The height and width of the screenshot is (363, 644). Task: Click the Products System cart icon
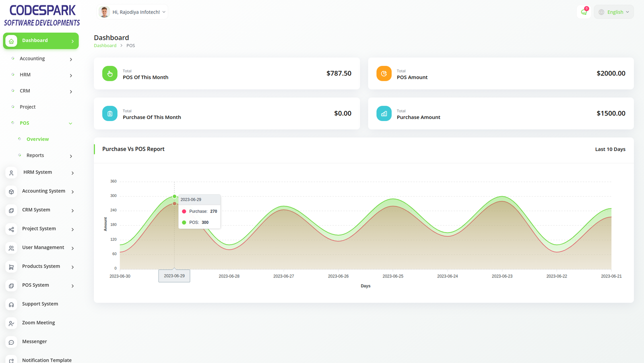tap(11, 267)
